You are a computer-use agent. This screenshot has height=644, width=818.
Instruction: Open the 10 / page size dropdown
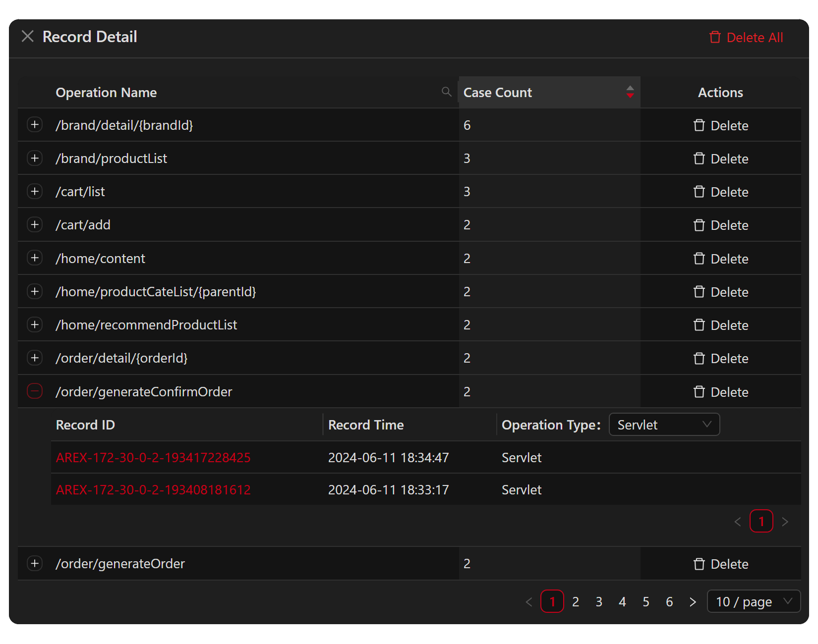coord(753,602)
